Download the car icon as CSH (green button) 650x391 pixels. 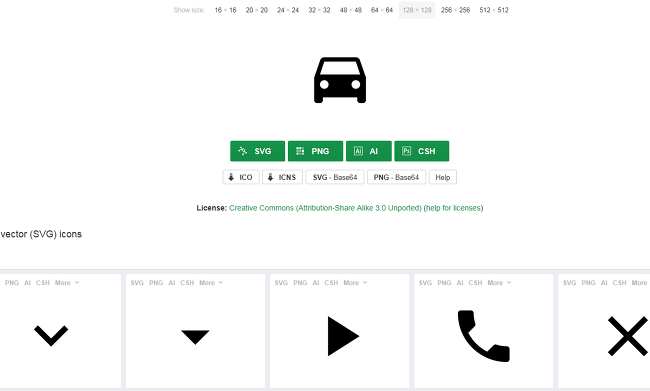tap(422, 151)
